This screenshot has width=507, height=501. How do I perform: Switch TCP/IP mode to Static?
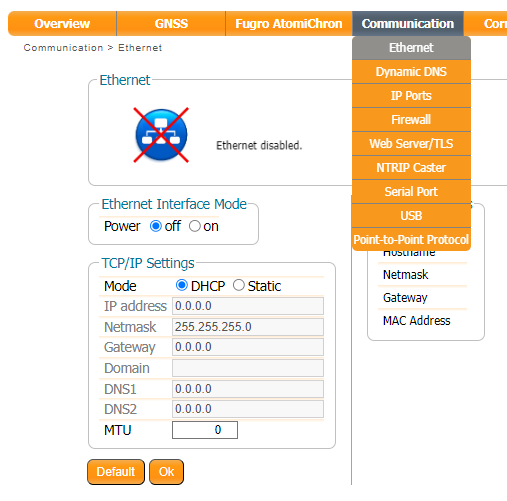[x=239, y=285]
